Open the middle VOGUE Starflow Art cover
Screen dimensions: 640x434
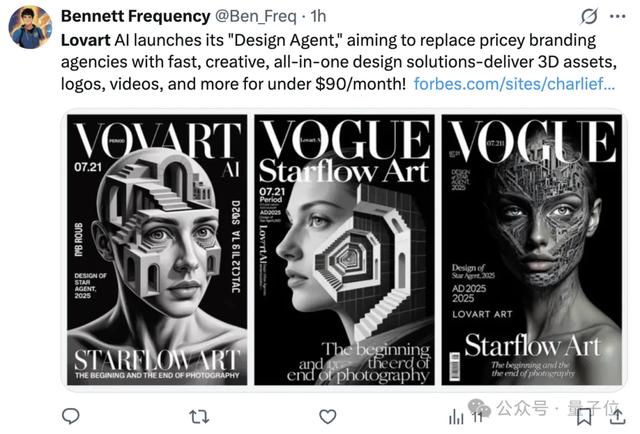tap(344, 249)
